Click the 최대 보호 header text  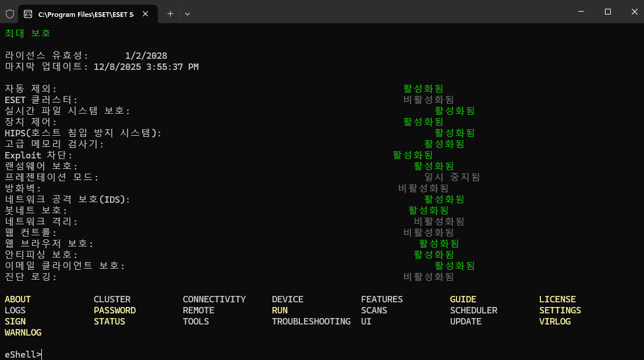[28, 33]
